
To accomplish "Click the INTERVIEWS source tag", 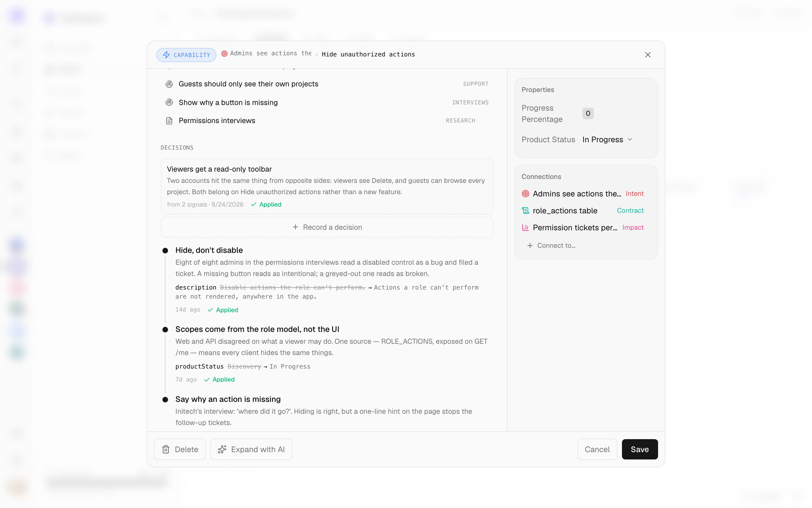I will pos(470,102).
